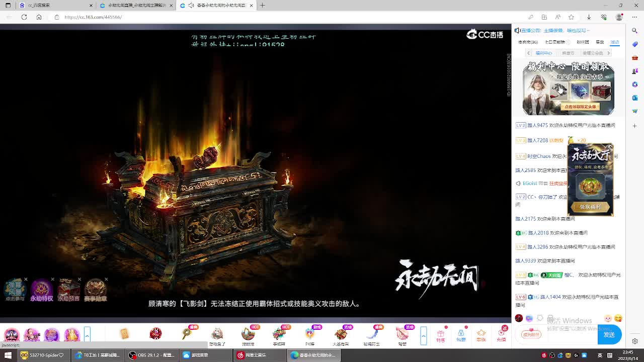Click the red avatar icon above chat input
644x362 pixels.
click(x=519, y=318)
